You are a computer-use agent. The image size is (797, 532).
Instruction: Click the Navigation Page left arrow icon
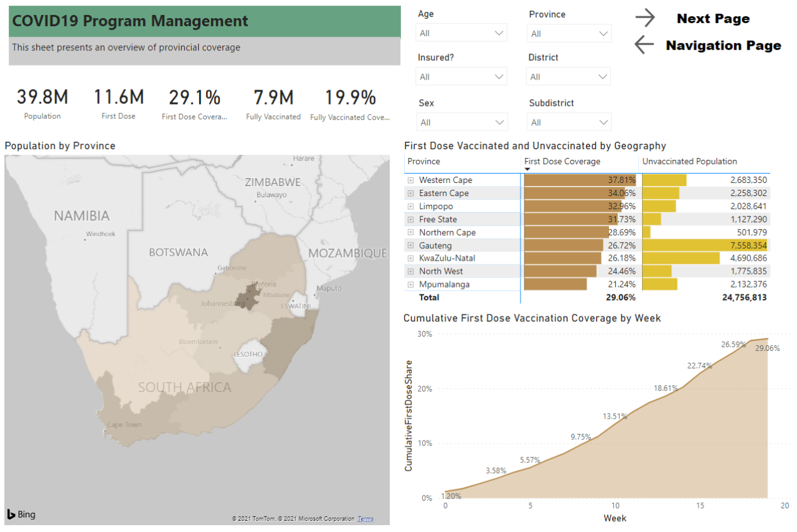tap(644, 45)
